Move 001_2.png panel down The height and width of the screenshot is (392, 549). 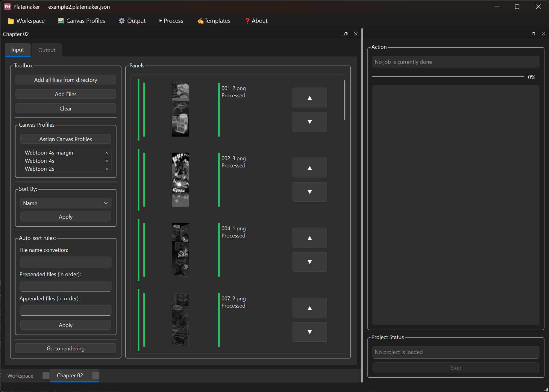310,122
